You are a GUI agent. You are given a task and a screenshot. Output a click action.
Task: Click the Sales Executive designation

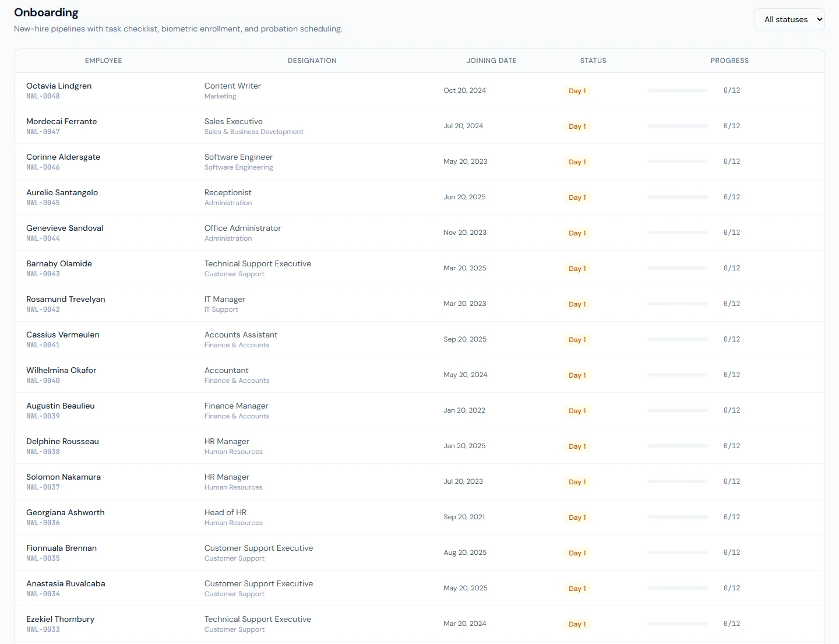click(x=234, y=121)
